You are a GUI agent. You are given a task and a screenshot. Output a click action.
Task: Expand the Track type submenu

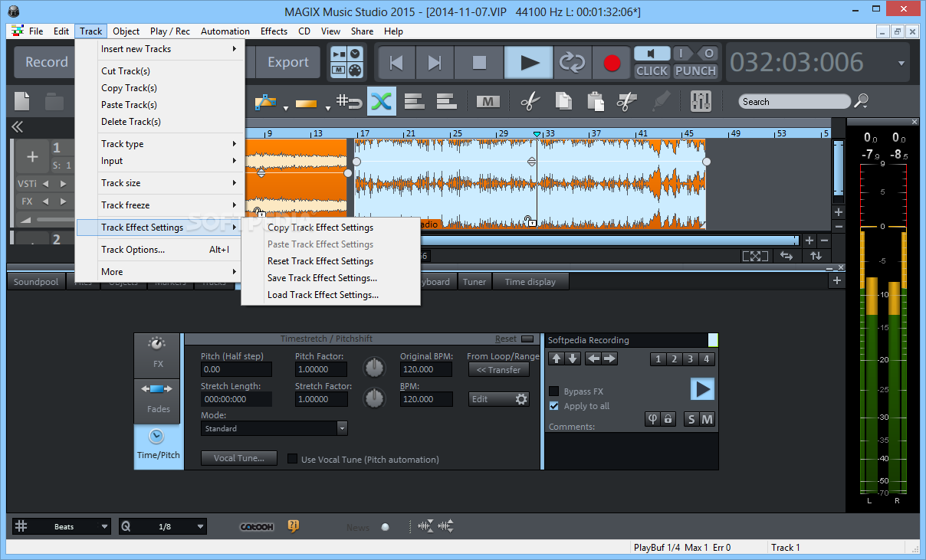coord(160,144)
